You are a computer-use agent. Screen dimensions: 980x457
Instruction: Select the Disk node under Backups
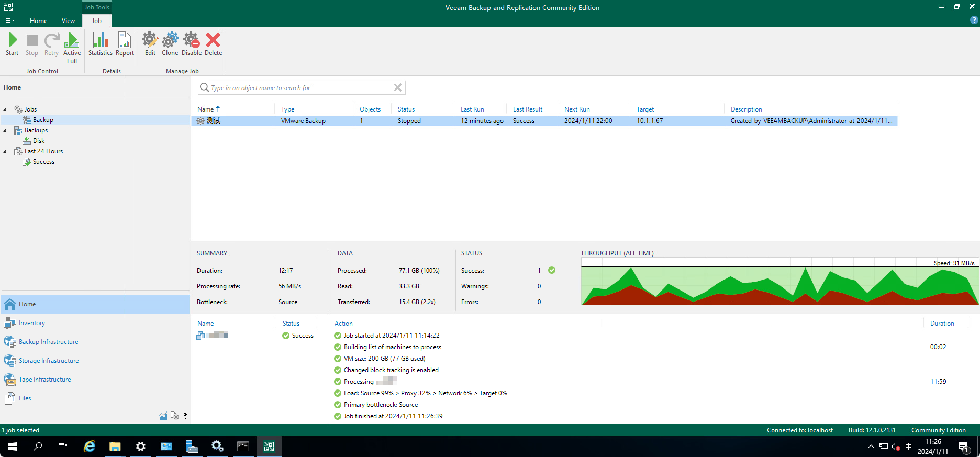[34, 141]
